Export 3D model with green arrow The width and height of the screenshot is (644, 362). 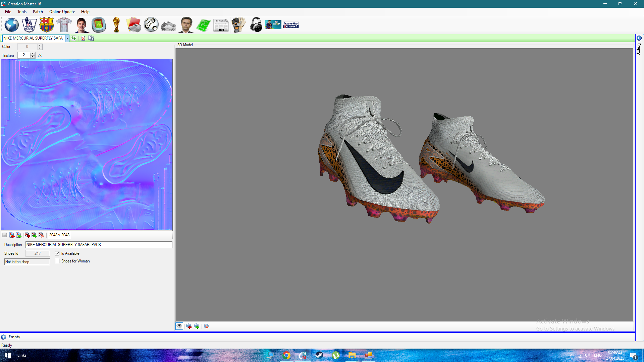tap(197, 326)
